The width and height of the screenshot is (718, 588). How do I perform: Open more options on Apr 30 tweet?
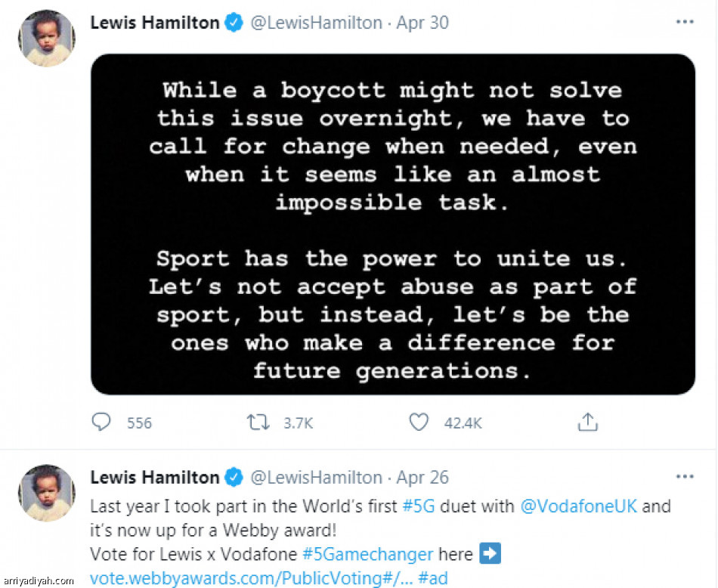(684, 23)
